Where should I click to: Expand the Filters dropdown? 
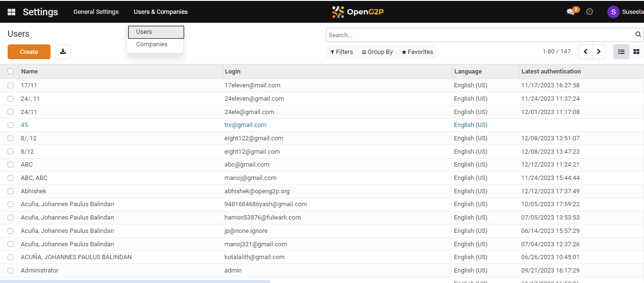(342, 52)
